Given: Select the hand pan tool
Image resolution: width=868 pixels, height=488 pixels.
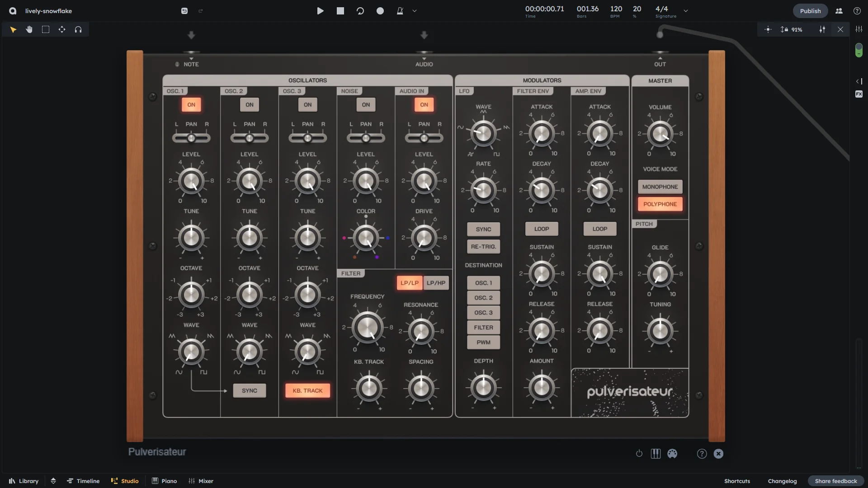Looking at the screenshot, I should click(29, 30).
